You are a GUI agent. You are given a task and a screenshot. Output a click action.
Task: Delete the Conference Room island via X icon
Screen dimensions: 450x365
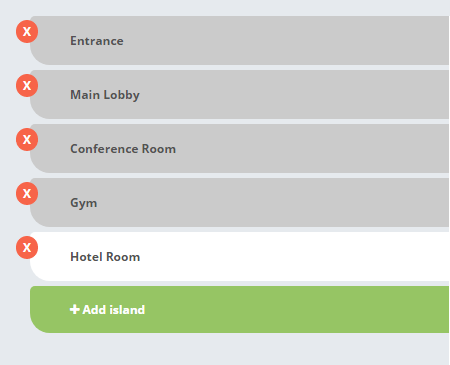point(27,140)
